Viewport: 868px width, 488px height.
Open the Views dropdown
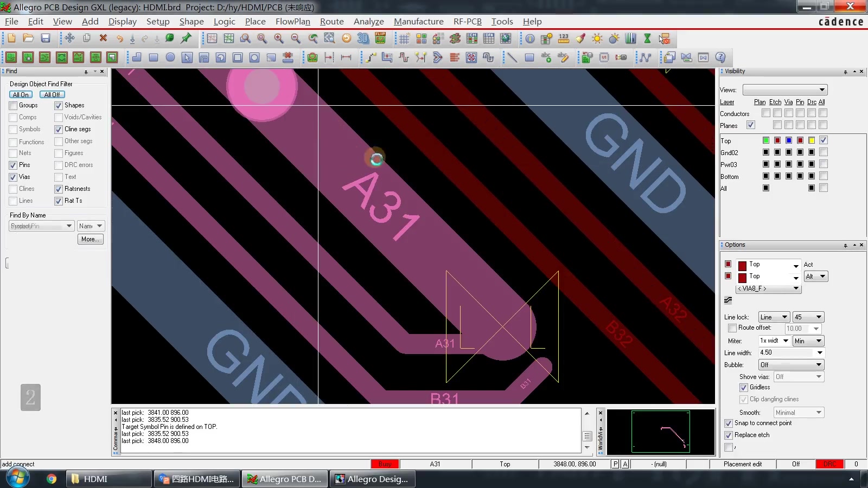click(785, 90)
